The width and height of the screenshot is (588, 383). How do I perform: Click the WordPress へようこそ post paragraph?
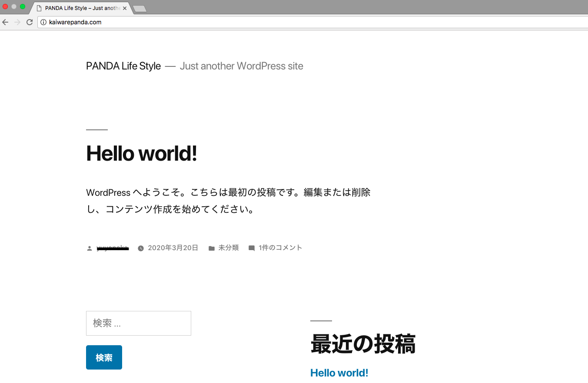tap(228, 201)
